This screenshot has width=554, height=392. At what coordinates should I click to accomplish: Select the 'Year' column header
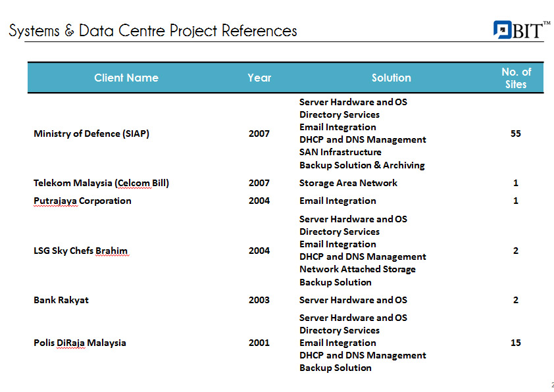tap(259, 78)
